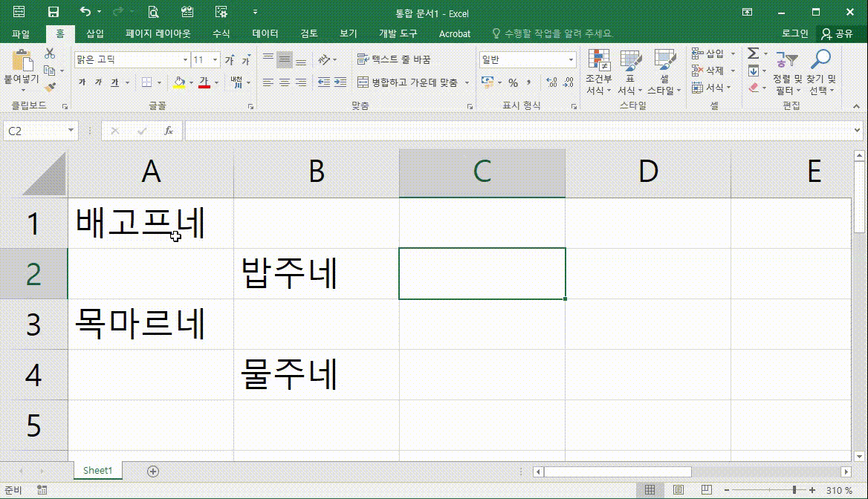The width and height of the screenshot is (868, 499).
Task: Open the font name dropdown (맑은 고딕)
Action: coord(185,59)
